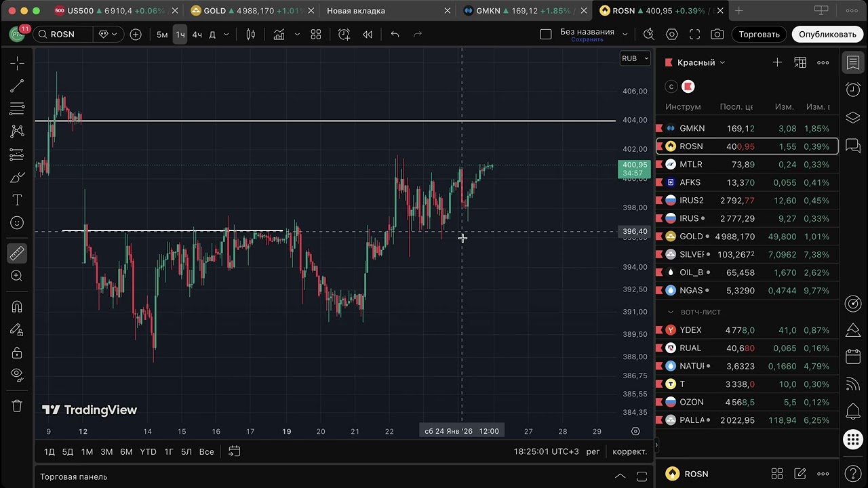
Task: Expand the timeframe interval dropdown arrow
Action: 226,35
